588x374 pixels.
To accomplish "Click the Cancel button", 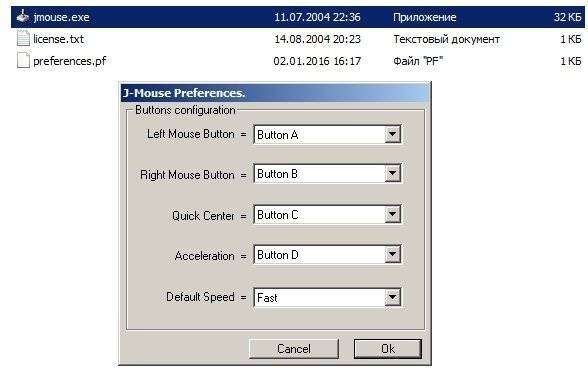I will coord(294,349).
